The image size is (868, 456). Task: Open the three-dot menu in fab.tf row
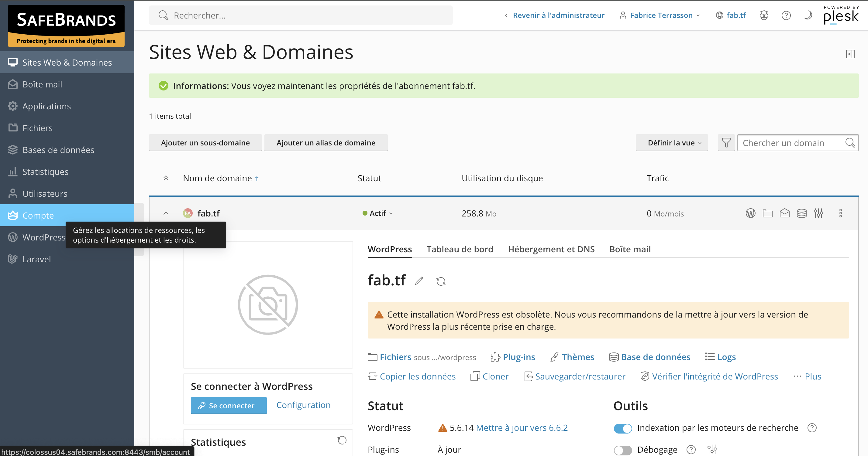(x=840, y=213)
